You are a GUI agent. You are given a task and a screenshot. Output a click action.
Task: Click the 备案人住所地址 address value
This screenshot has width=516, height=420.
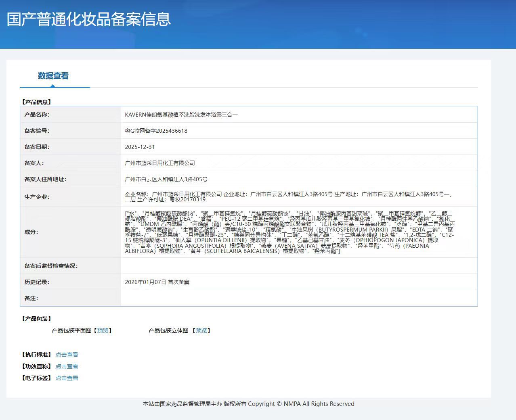(x=166, y=179)
